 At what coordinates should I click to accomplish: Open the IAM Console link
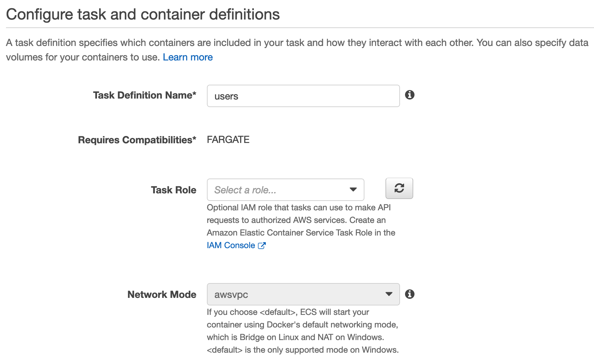click(231, 245)
